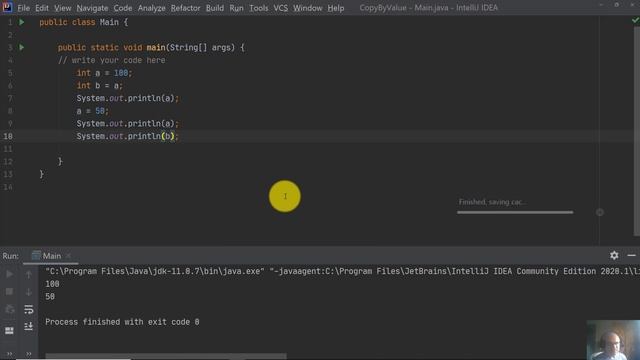Select the Main tab in Run panel

point(51,256)
